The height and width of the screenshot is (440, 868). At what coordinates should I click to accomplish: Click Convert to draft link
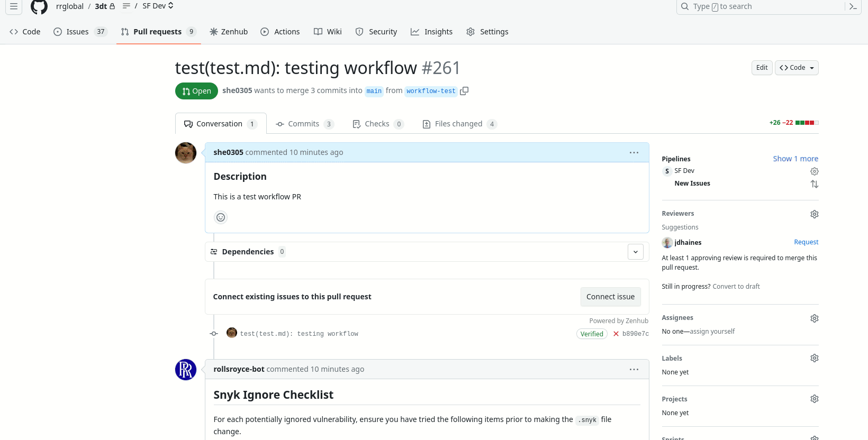coord(736,287)
